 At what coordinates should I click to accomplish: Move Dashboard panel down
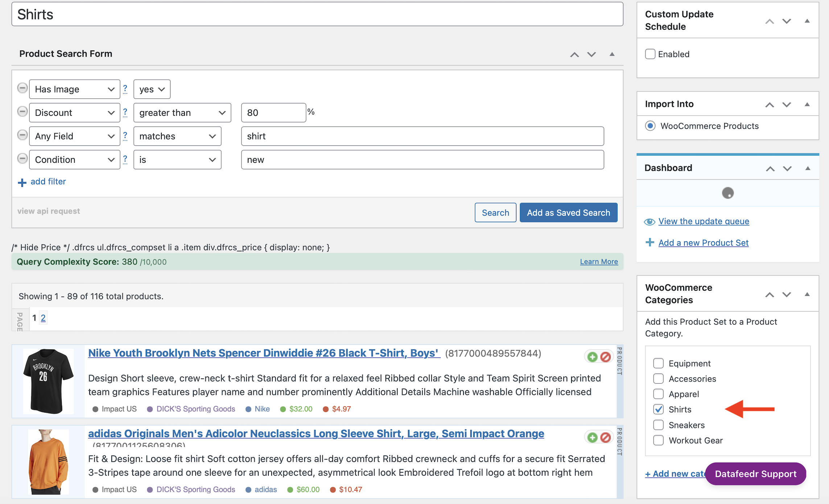[787, 169]
